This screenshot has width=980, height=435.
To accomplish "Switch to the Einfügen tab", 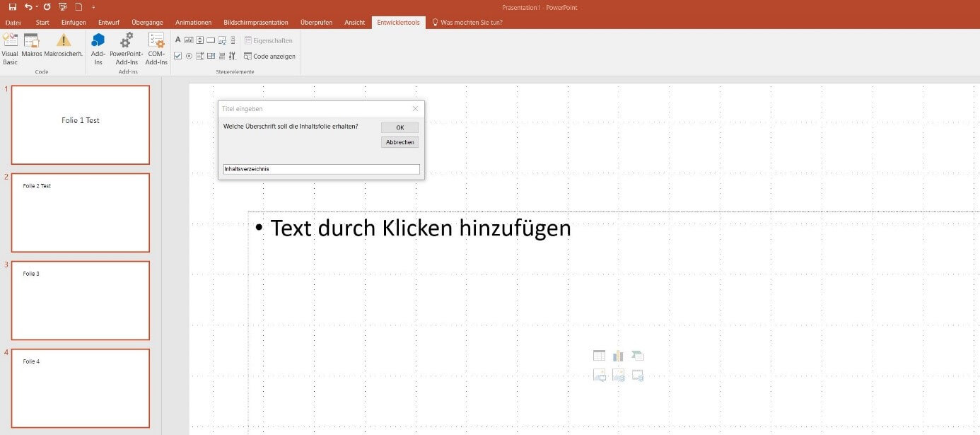I will [x=74, y=23].
